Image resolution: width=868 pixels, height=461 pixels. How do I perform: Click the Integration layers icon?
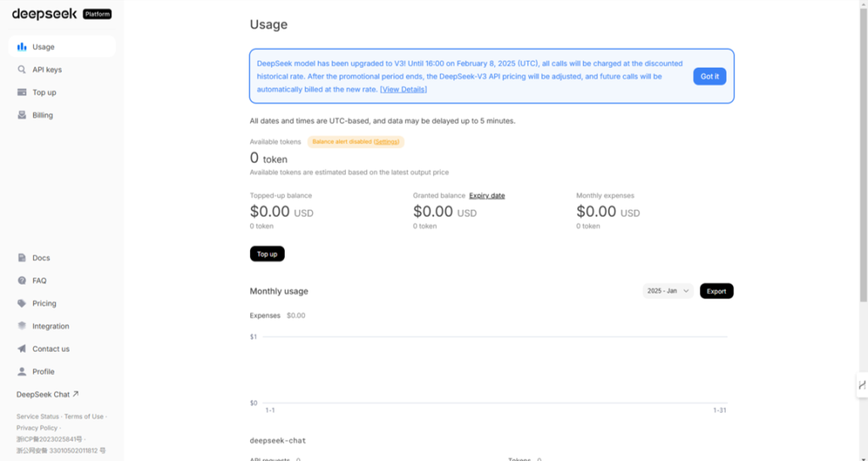(21, 325)
